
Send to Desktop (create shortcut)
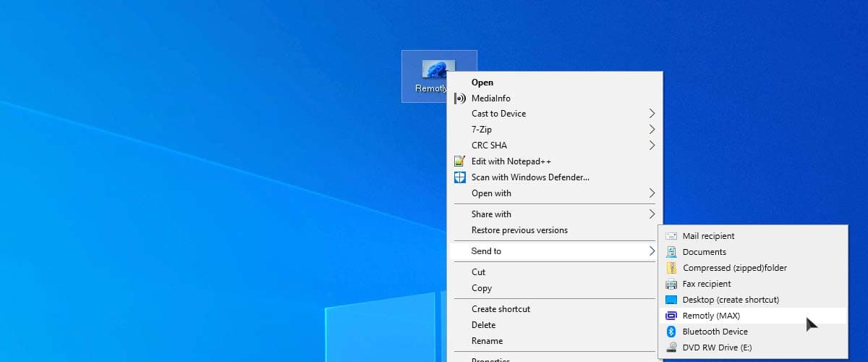tap(753, 300)
